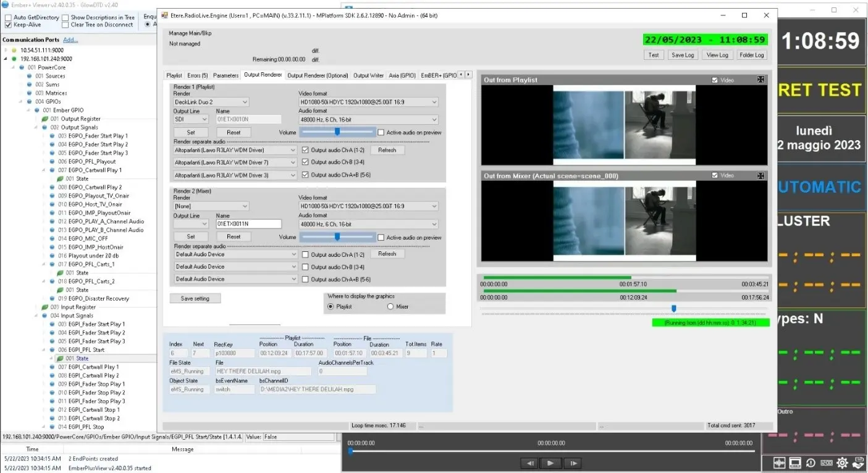
Task: Switch to the Parameters tab
Action: (225, 75)
